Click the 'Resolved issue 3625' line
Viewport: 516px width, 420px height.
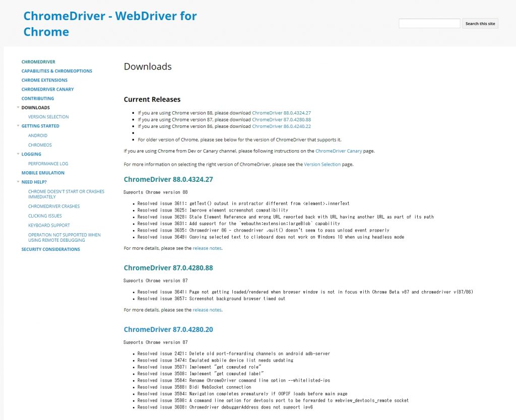(x=213, y=210)
